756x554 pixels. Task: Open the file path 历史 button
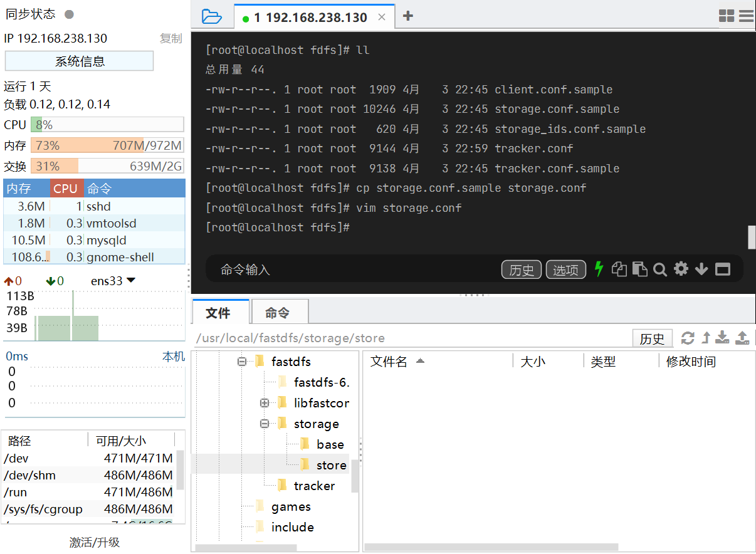click(x=652, y=338)
